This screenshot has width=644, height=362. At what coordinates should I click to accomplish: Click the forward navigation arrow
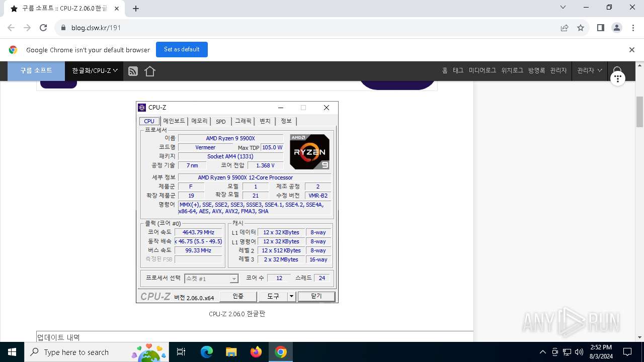click(27, 28)
